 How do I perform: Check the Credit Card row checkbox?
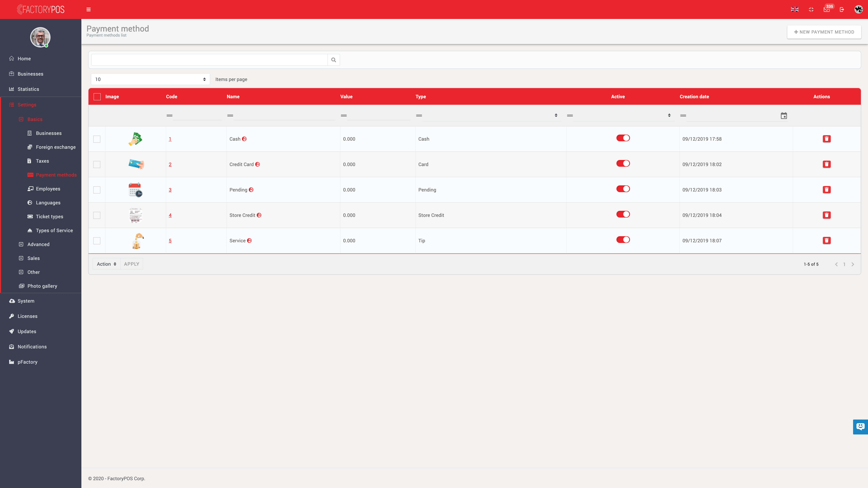point(97,164)
